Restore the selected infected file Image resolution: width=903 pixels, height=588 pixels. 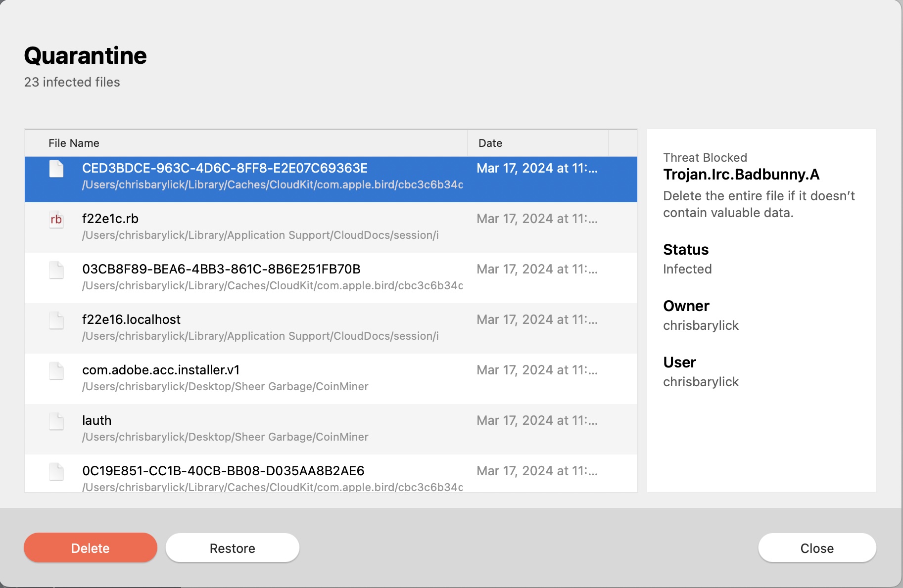pos(232,547)
